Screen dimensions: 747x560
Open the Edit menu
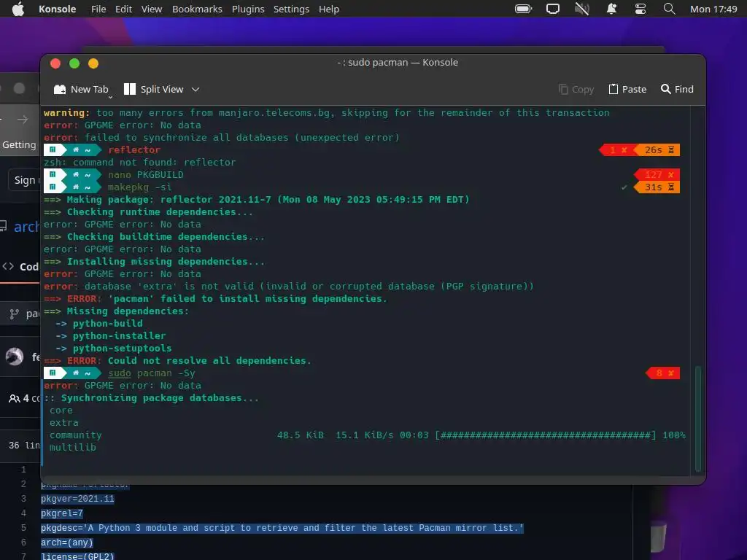point(123,9)
